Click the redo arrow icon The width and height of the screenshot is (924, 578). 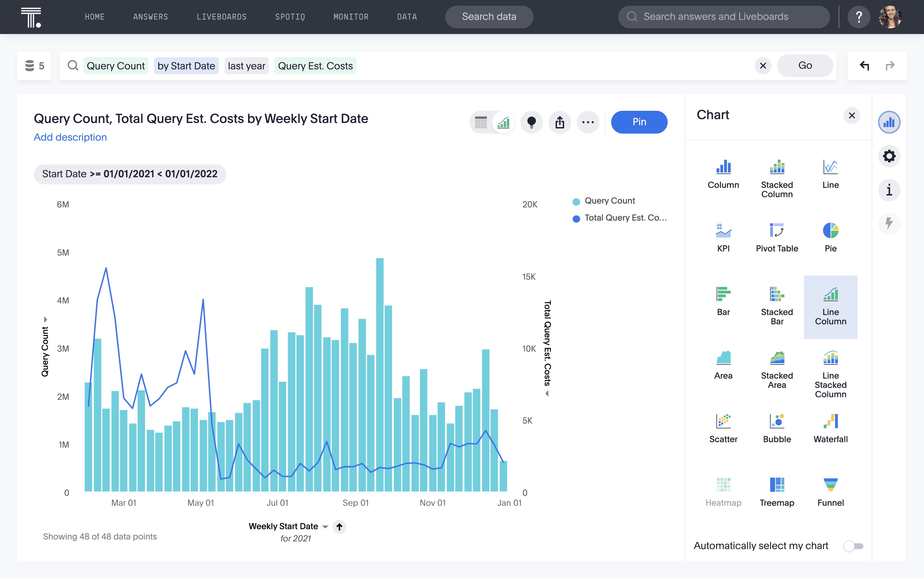coord(890,66)
